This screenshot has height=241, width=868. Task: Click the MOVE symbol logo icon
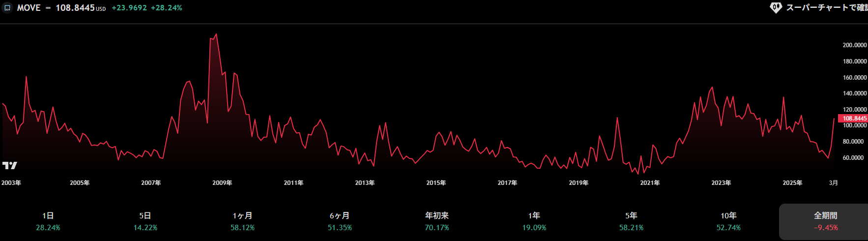coord(7,8)
